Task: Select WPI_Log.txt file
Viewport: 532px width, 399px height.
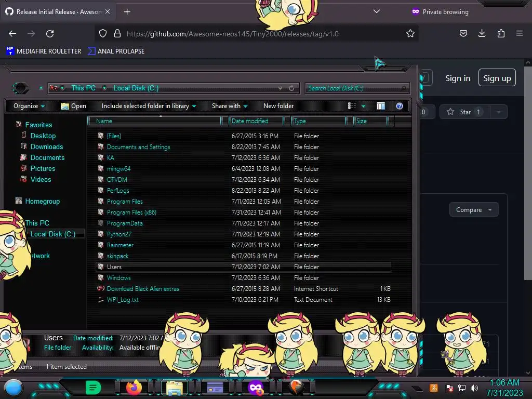Action: click(123, 300)
